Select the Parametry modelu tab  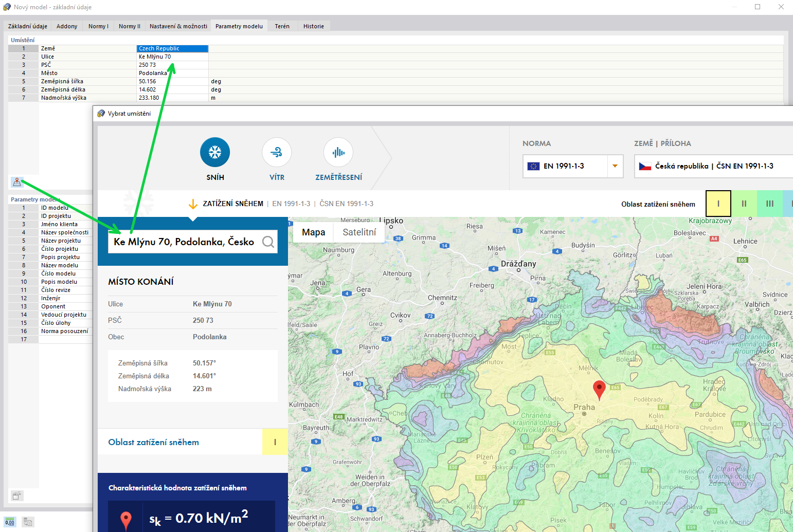(239, 26)
